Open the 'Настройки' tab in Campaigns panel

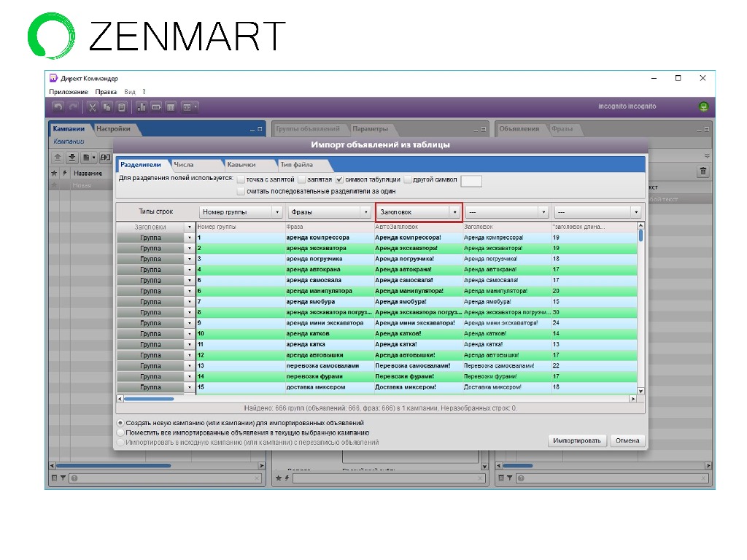[x=113, y=128]
